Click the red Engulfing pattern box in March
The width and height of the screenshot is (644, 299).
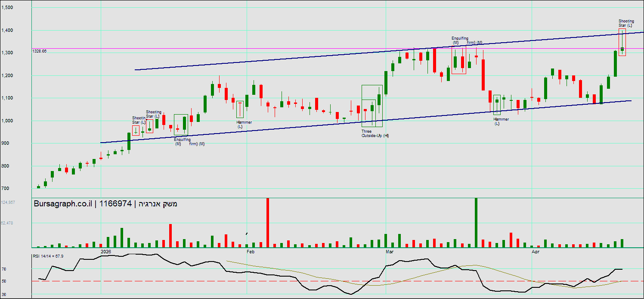pos(458,59)
